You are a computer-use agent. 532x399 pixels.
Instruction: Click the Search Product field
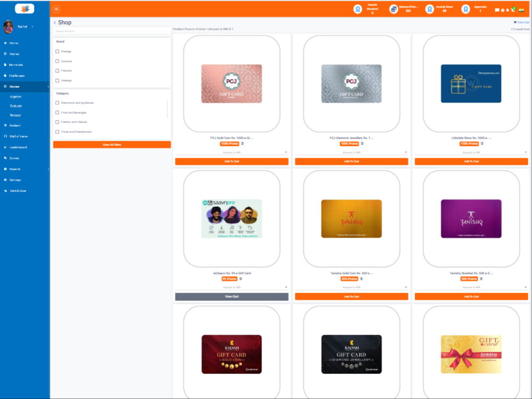pos(112,31)
